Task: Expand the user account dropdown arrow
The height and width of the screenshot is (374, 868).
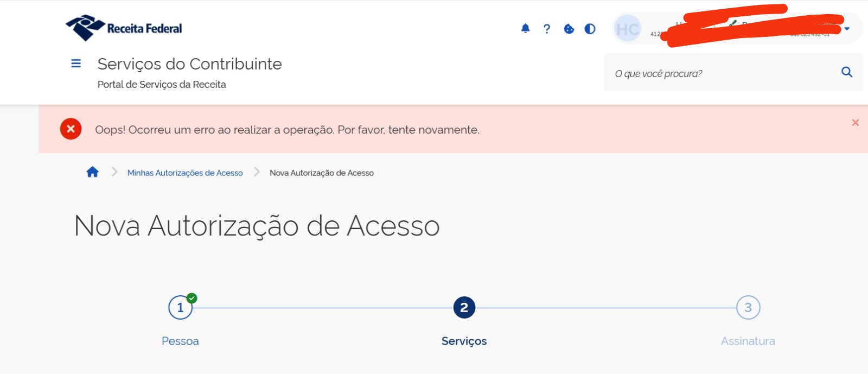Action: [x=847, y=29]
